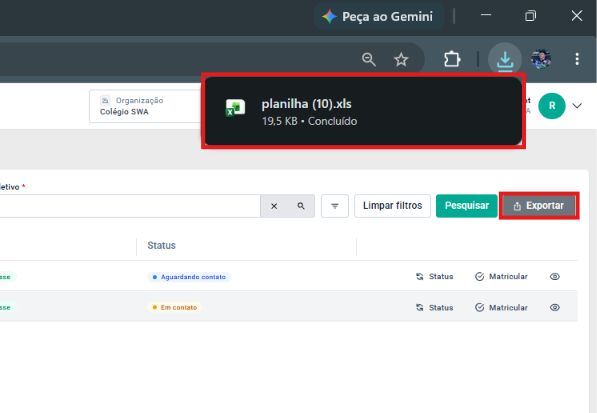This screenshot has height=413, width=597.
Task: Bookmark this page with the star icon
Action: point(401,59)
